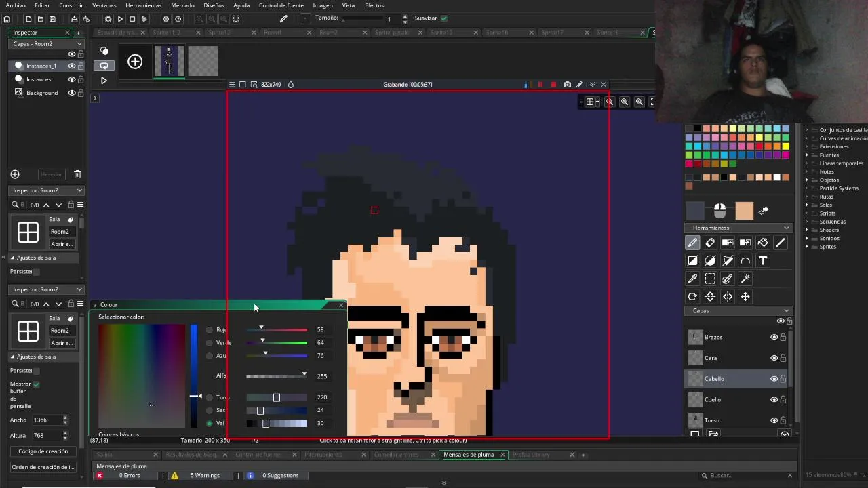Image resolution: width=868 pixels, height=488 pixels.
Task: Start the debugger with the bug icon
Action: (x=108, y=19)
